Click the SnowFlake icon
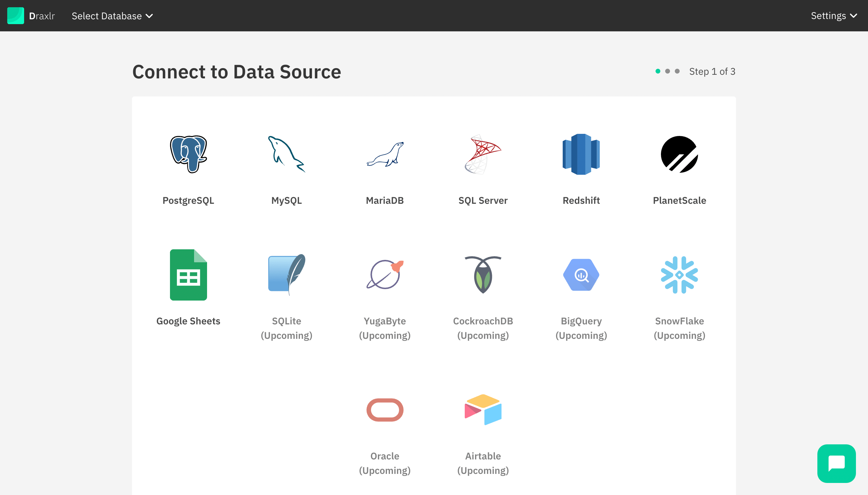868x495 pixels. pos(679,275)
